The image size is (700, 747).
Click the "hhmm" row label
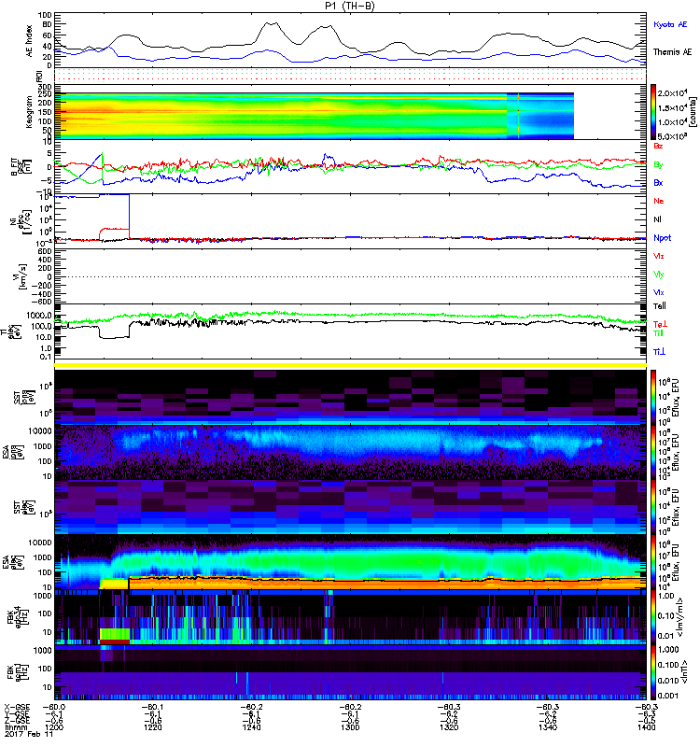tap(16, 727)
